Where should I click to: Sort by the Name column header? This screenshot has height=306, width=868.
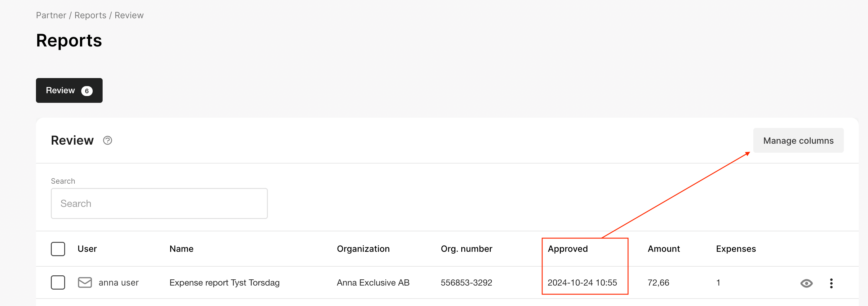[x=181, y=249]
